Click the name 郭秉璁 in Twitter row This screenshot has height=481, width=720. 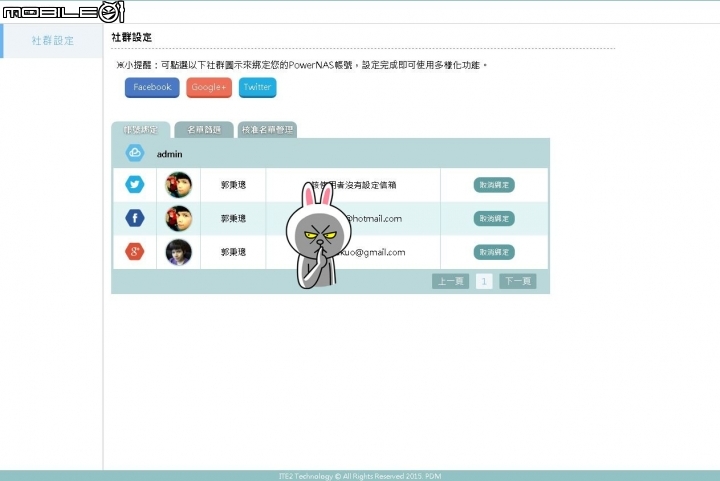click(233, 185)
